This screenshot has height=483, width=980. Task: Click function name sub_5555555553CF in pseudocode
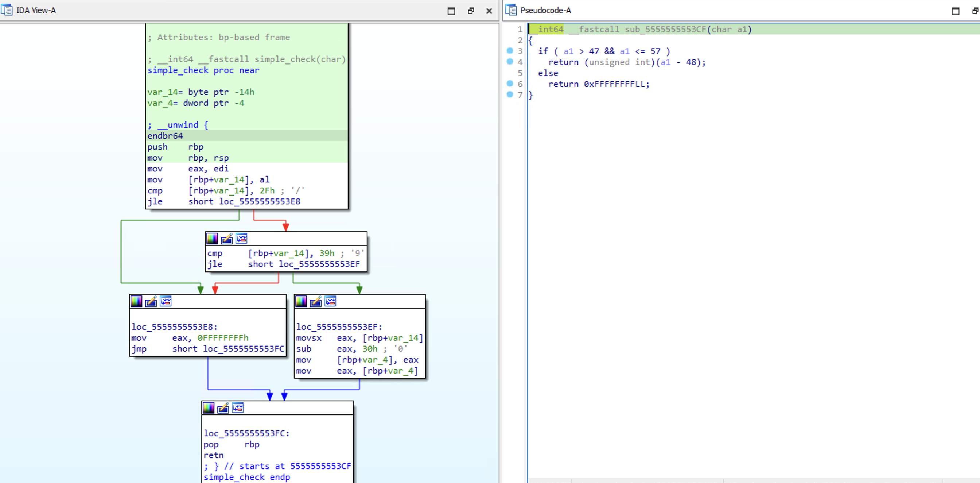665,29
